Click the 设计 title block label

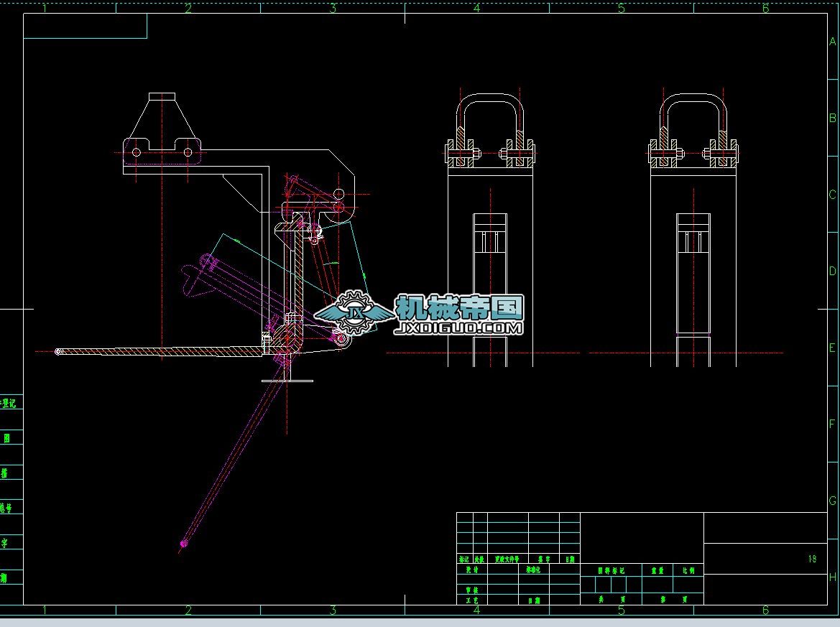point(472,570)
